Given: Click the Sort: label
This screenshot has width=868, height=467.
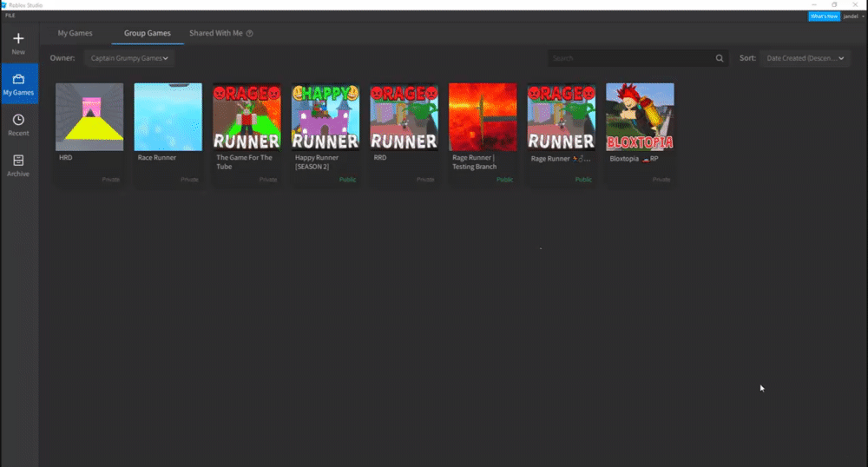Looking at the screenshot, I should pyautogui.click(x=747, y=58).
